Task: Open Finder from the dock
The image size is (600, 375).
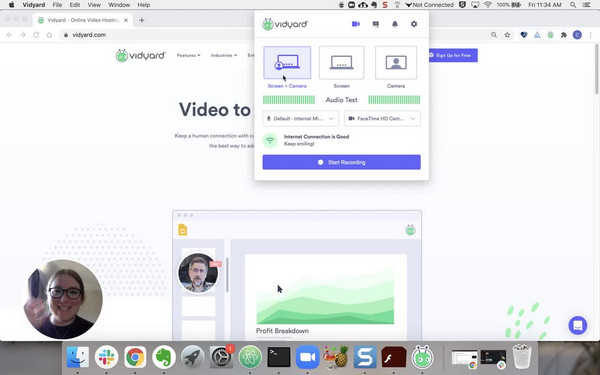Action: (78, 357)
